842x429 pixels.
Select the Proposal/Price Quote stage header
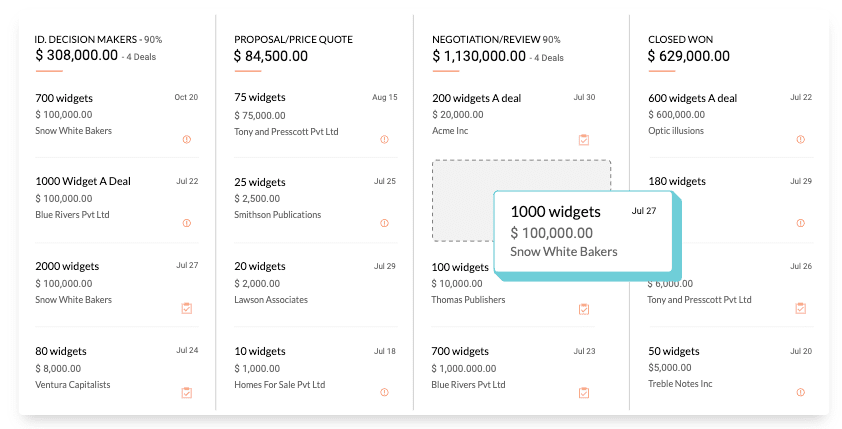click(x=293, y=40)
